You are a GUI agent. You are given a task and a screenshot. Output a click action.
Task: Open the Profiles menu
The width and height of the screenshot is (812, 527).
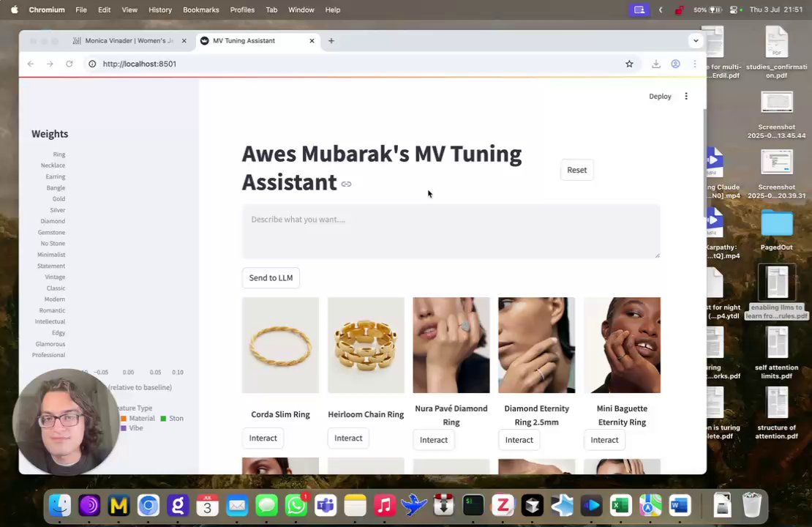click(x=242, y=10)
